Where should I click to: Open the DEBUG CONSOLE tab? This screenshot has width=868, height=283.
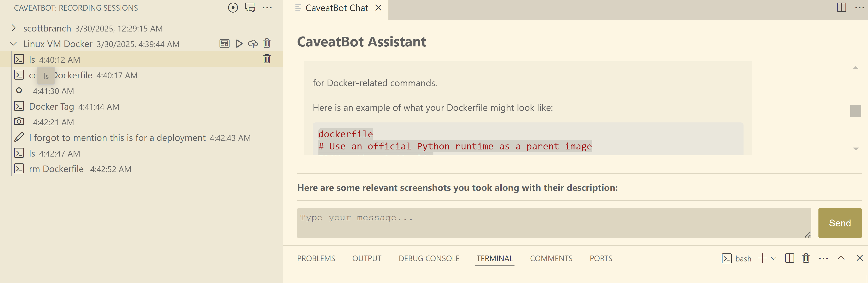[x=429, y=258]
